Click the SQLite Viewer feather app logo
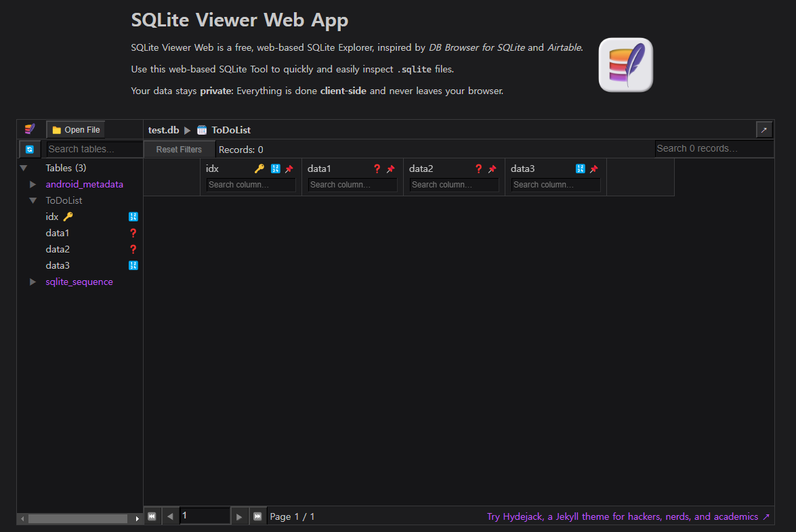Screen dimensions: 796x532 pos(625,65)
